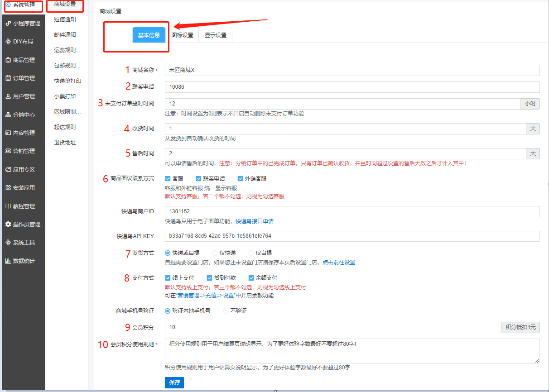This screenshot has height=392, width=549.
Task: Follow the 快递鸟接口申请 link
Action: tap(255, 221)
